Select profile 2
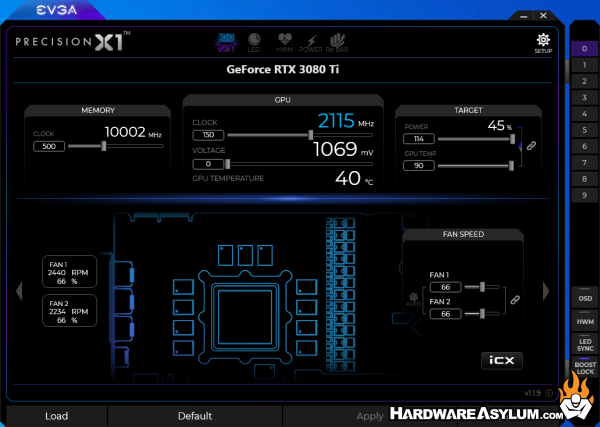600x427 pixels. [584, 81]
